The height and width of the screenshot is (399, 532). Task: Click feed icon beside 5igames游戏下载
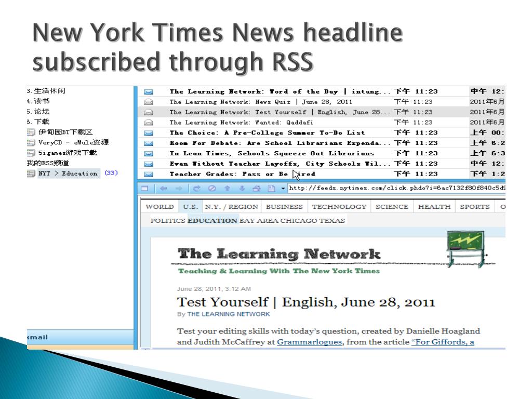point(31,153)
